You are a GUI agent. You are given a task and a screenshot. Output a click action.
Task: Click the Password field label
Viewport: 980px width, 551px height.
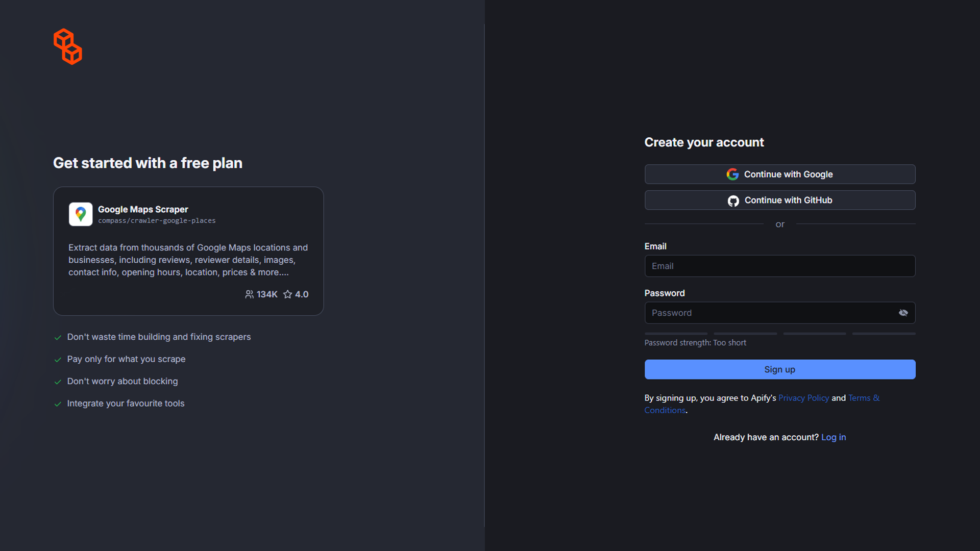(665, 293)
